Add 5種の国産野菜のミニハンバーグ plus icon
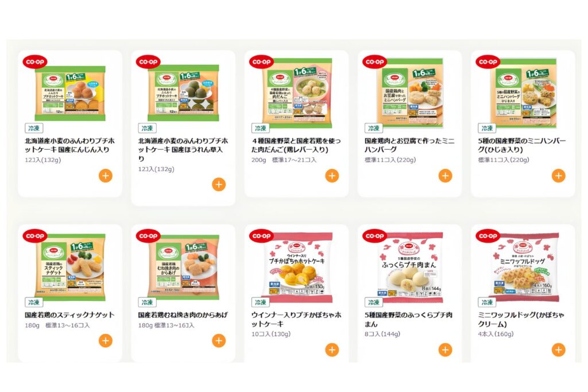 pyautogui.click(x=558, y=176)
